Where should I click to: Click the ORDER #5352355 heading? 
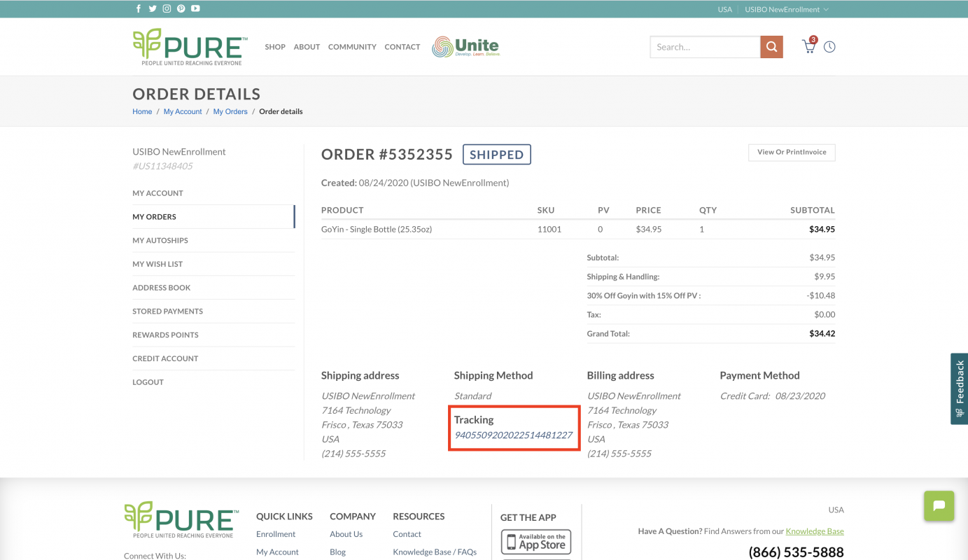(x=387, y=155)
